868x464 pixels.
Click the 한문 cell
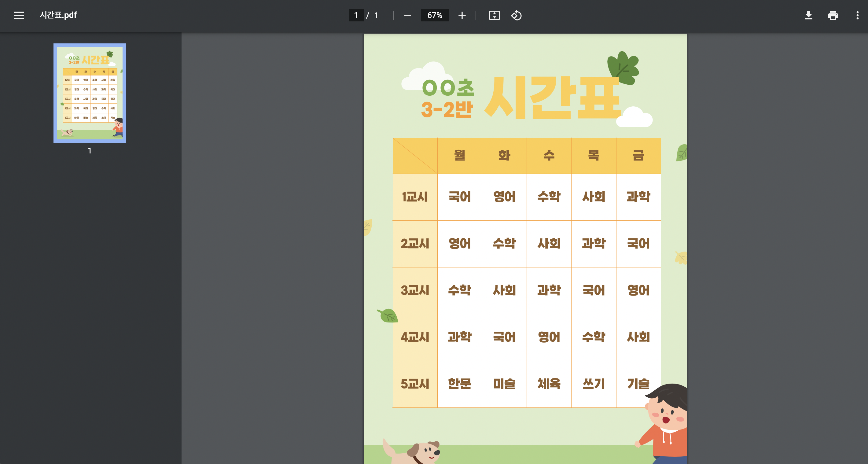coord(460,384)
